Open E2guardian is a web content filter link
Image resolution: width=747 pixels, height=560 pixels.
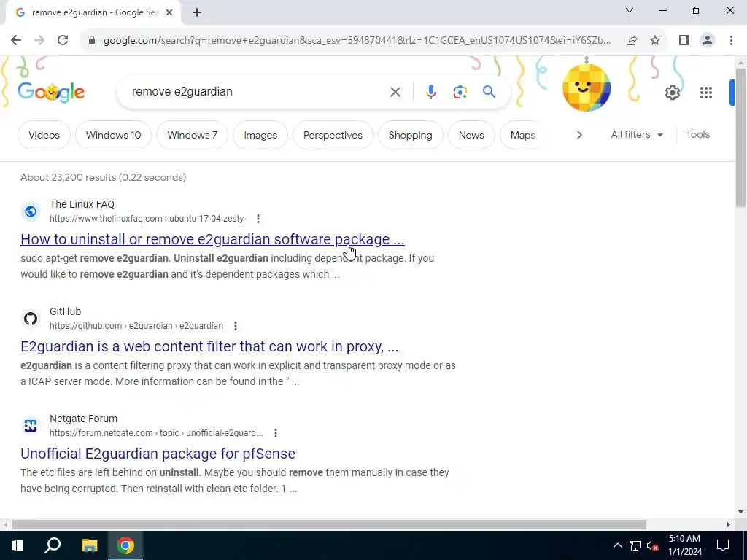point(209,346)
